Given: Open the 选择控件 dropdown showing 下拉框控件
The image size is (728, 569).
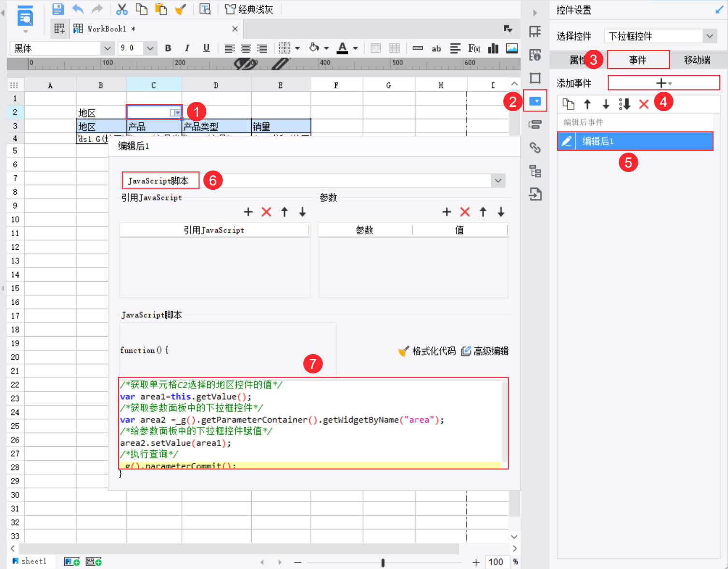Looking at the screenshot, I should coord(660,36).
